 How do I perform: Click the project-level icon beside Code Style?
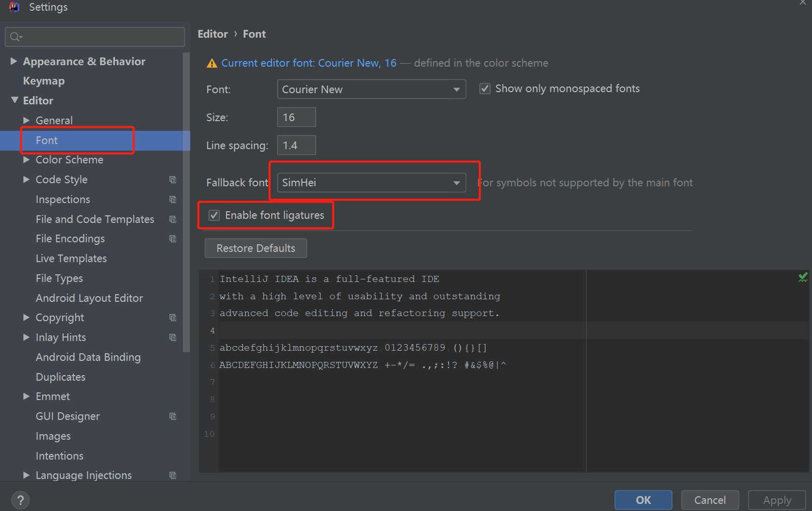173,180
